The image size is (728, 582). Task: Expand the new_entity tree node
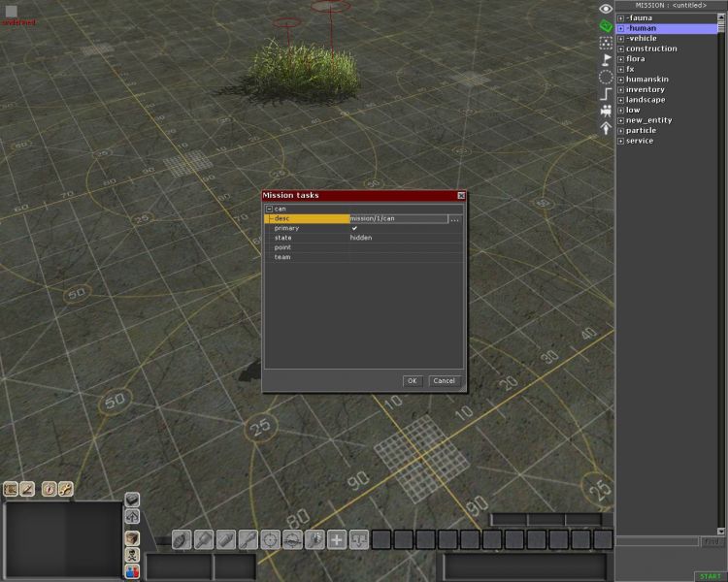tap(621, 120)
